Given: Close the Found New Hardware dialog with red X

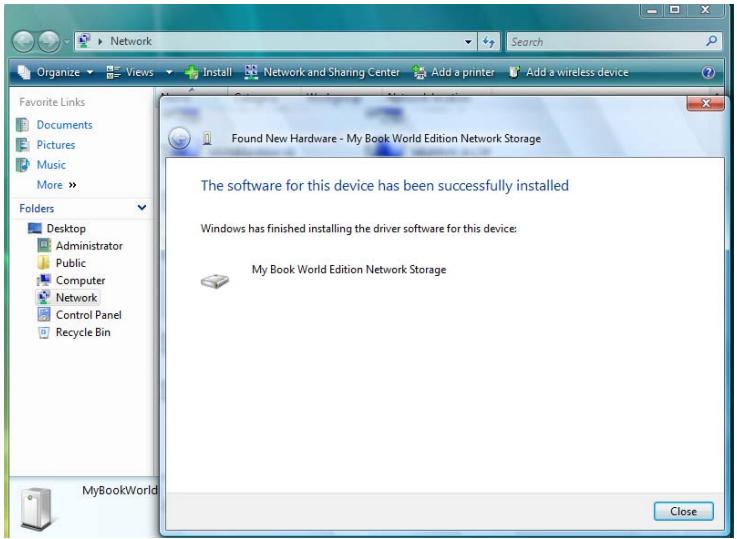Looking at the screenshot, I should pyautogui.click(x=706, y=103).
